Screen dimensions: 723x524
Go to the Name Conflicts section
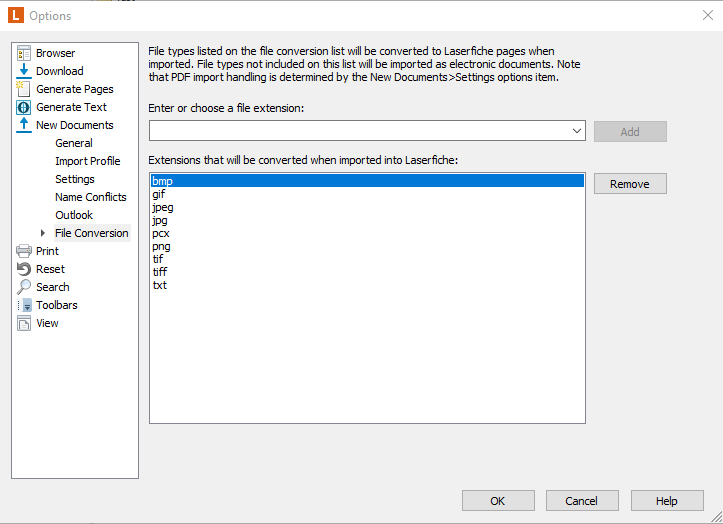(x=91, y=197)
